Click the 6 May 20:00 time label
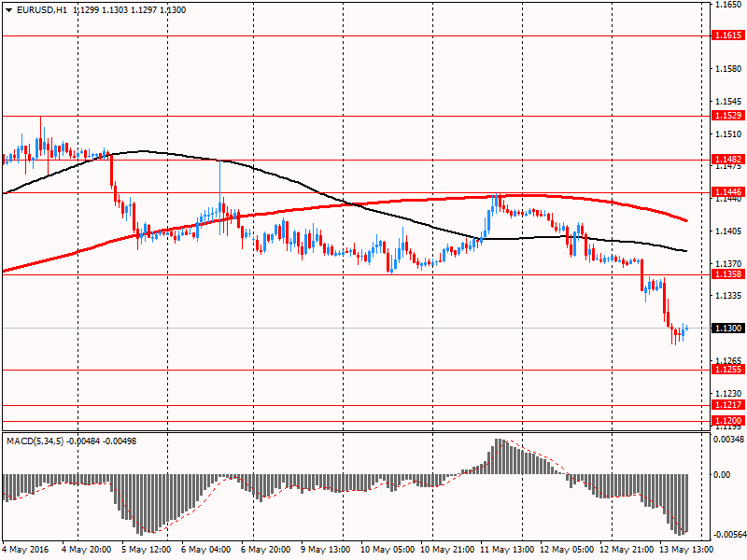The width and height of the screenshot is (747, 560). tap(265, 550)
